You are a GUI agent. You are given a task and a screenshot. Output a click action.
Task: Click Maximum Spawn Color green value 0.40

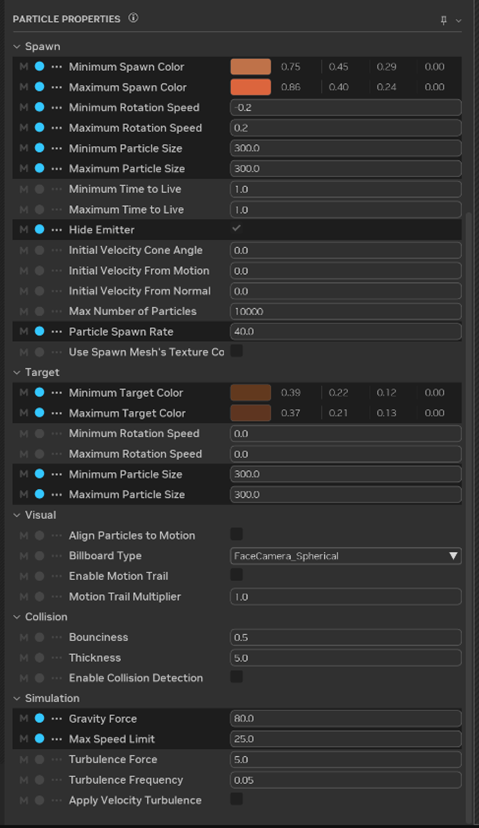point(339,87)
